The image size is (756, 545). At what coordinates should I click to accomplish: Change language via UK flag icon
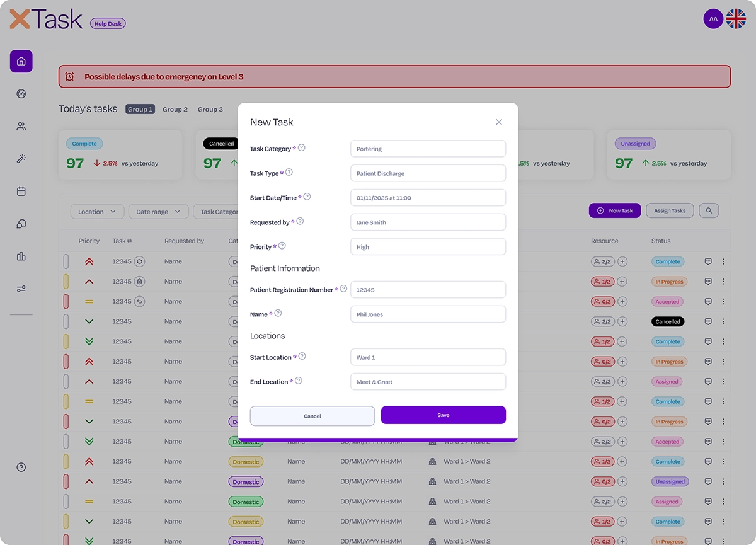point(736,19)
